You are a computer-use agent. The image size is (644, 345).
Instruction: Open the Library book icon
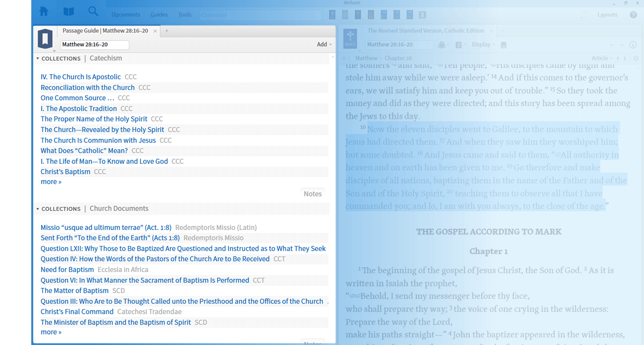(68, 12)
